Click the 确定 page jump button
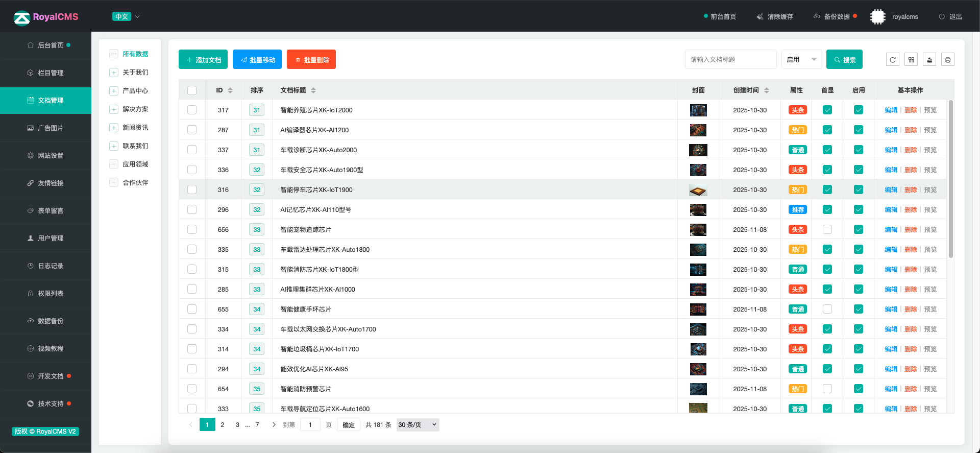The image size is (980, 453). (349, 425)
